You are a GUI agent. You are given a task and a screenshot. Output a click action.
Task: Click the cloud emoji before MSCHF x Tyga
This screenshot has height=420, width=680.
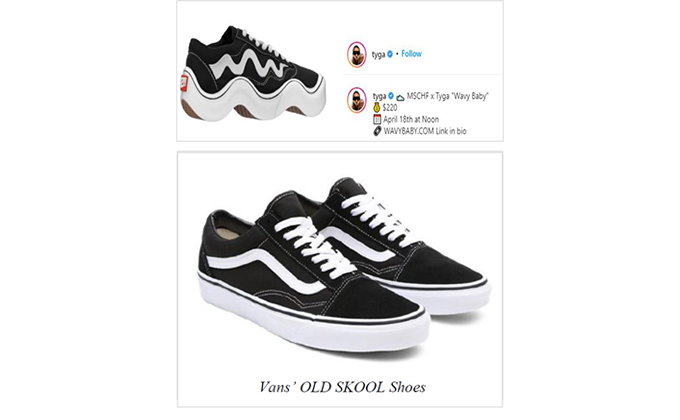pos(400,97)
